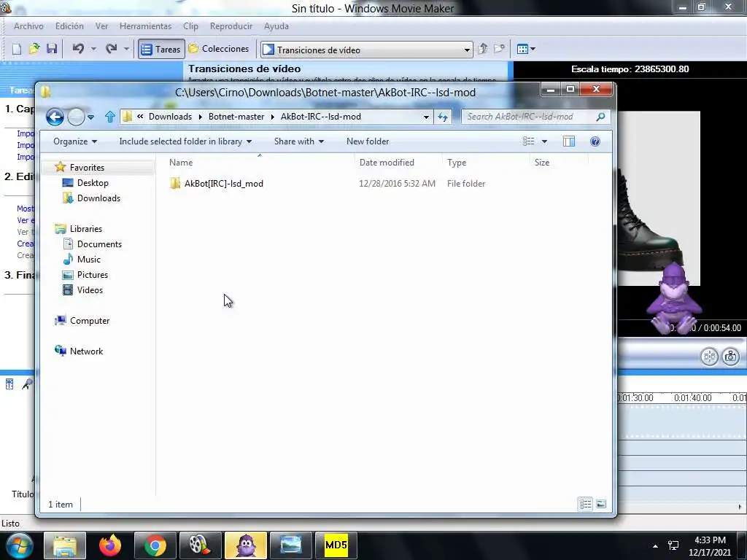The width and height of the screenshot is (747, 560).
Task: Open the Share with menu
Action: click(298, 141)
